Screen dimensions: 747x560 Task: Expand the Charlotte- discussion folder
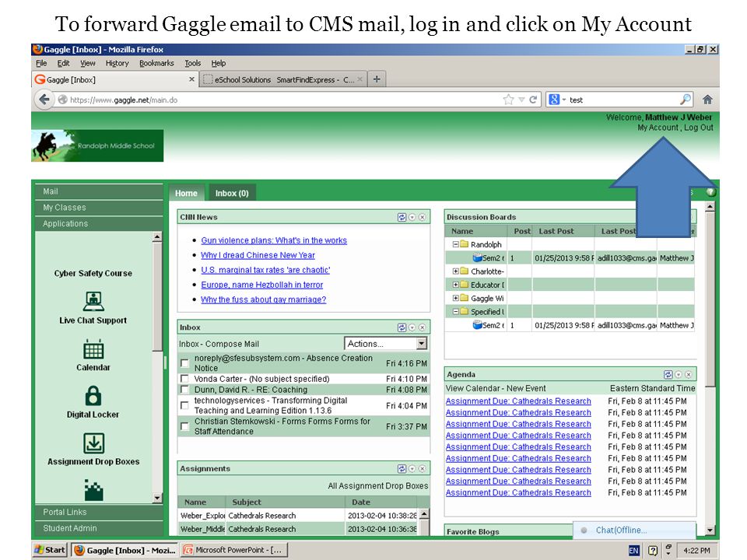(x=455, y=271)
